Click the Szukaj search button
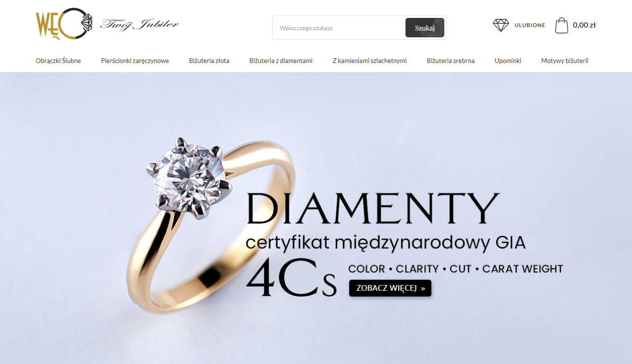The image size is (632, 364). [425, 28]
